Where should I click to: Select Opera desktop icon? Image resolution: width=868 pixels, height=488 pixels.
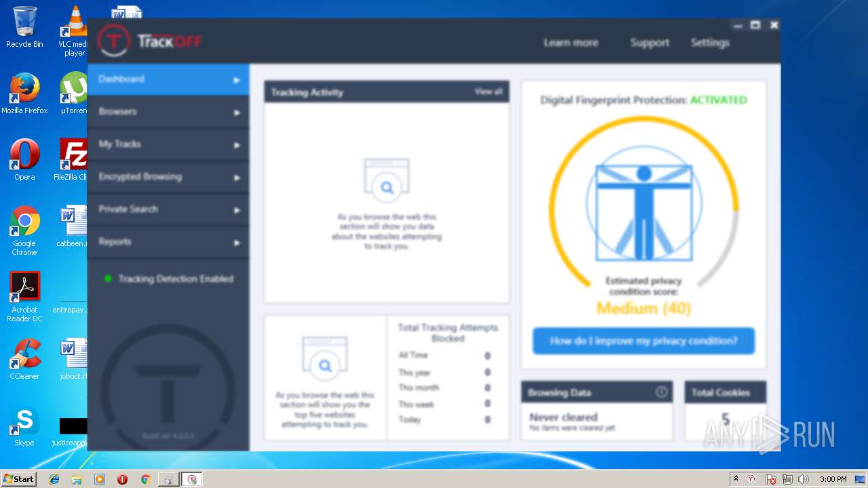coord(24,160)
